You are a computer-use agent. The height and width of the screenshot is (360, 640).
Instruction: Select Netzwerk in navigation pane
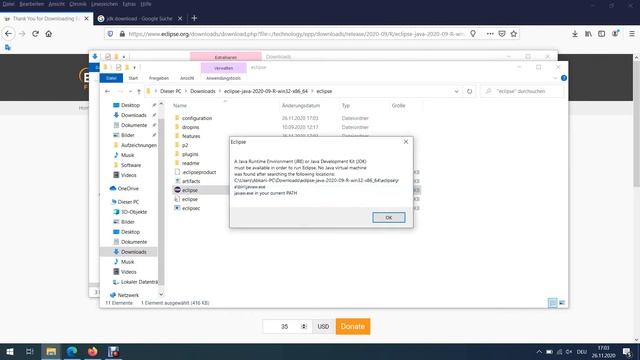pyautogui.click(x=128, y=295)
